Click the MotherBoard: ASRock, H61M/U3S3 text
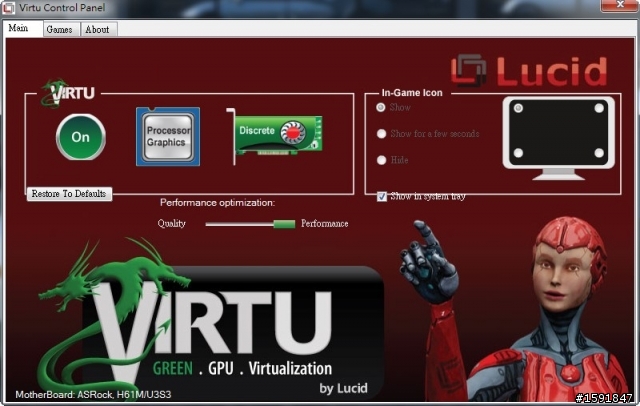The height and width of the screenshot is (406, 640). (93, 395)
